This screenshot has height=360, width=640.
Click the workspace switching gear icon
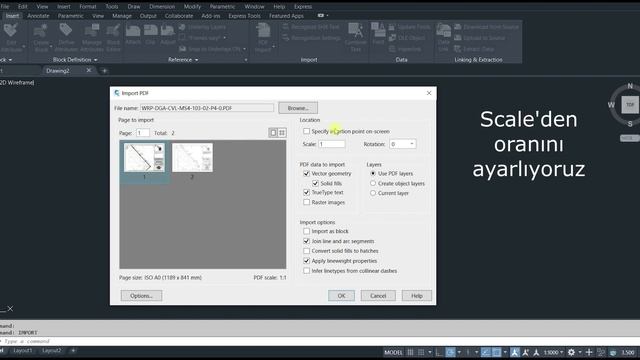coord(571,352)
